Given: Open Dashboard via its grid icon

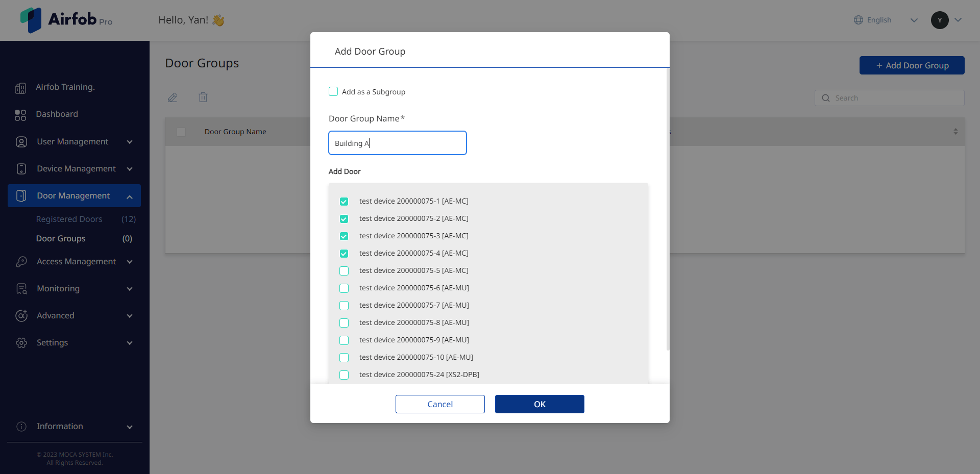Looking at the screenshot, I should [x=20, y=115].
